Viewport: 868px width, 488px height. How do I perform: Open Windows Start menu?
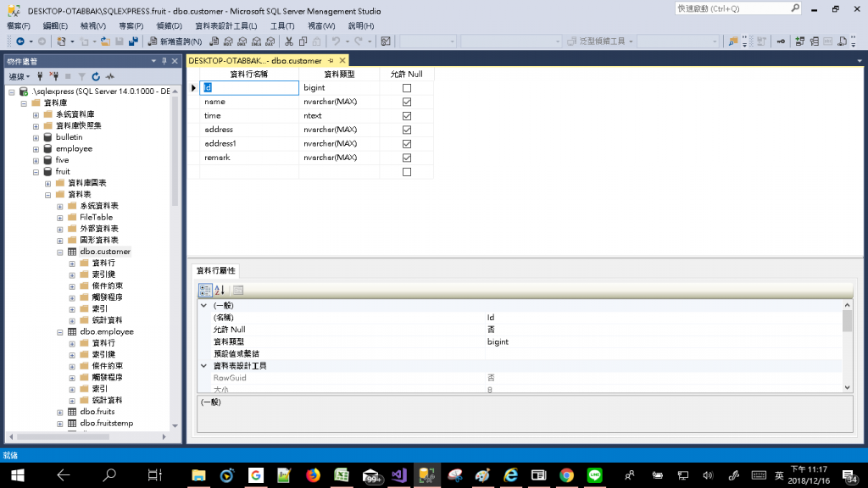(x=18, y=475)
